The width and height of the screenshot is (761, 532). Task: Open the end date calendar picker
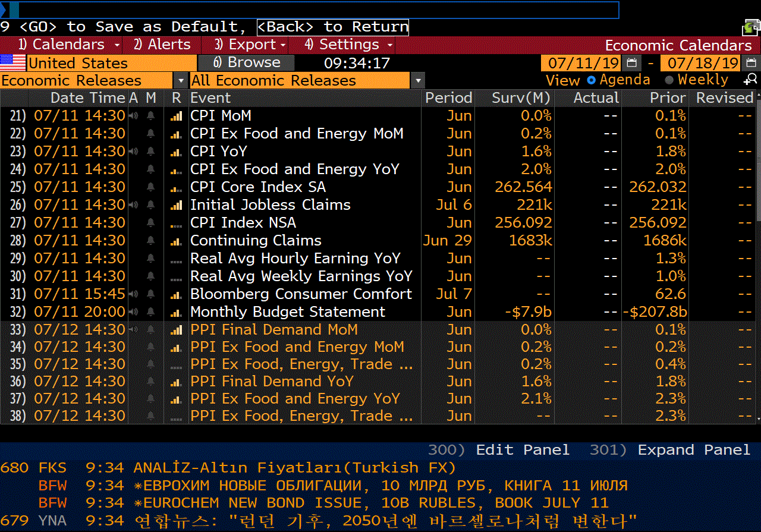tap(751, 63)
